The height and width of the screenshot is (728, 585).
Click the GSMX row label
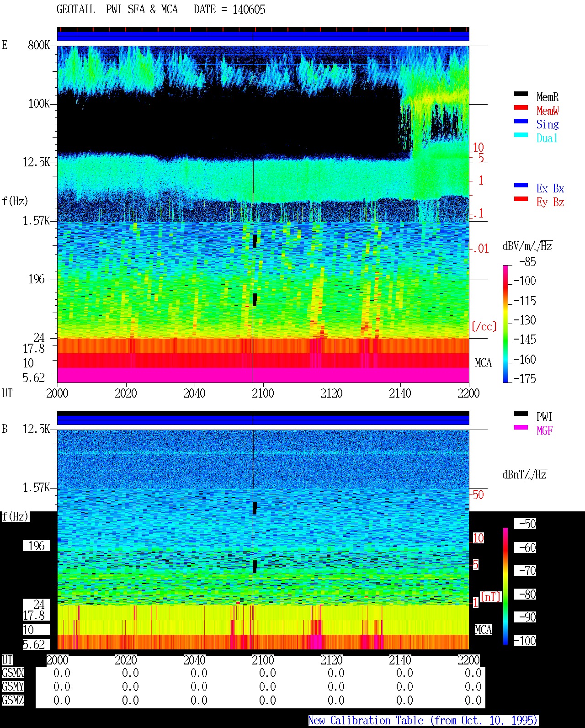click(x=13, y=673)
